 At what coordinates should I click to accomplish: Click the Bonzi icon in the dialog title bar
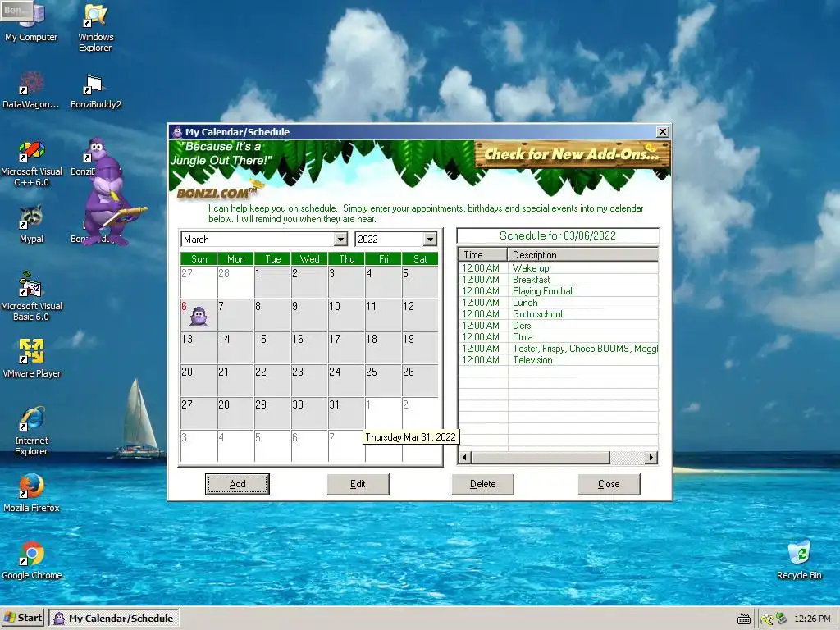177,132
